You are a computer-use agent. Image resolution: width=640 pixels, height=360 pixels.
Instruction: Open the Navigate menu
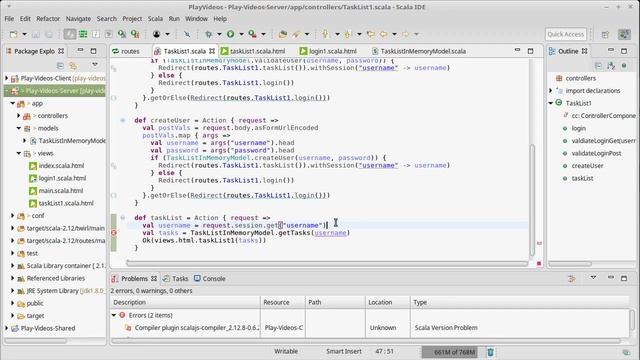(x=78, y=19)
